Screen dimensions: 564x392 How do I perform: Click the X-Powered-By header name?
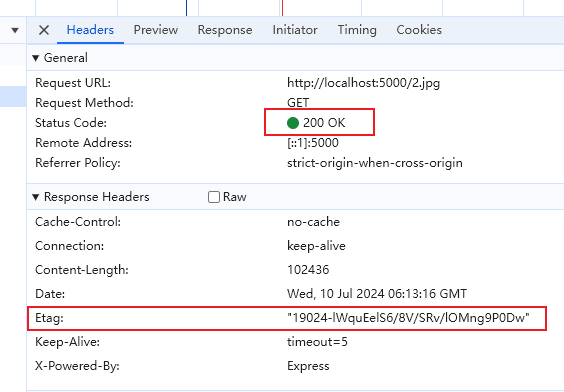click(x=77, y=366)
